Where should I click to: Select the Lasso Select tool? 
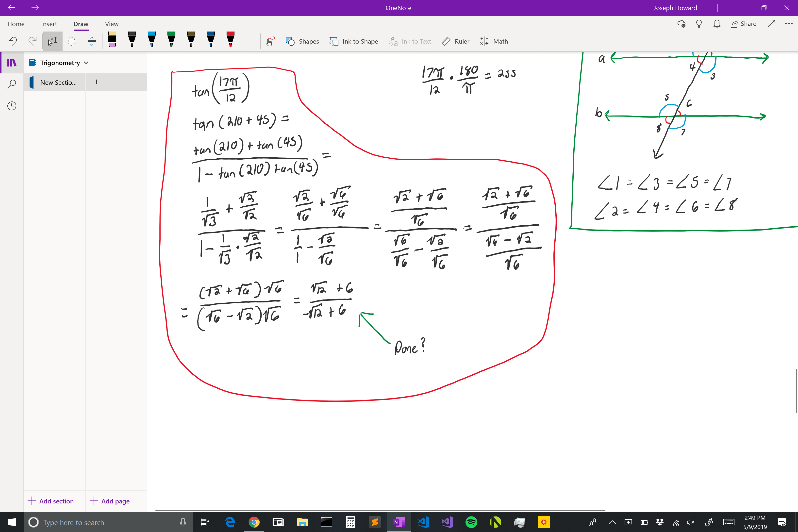coord(72,41)
